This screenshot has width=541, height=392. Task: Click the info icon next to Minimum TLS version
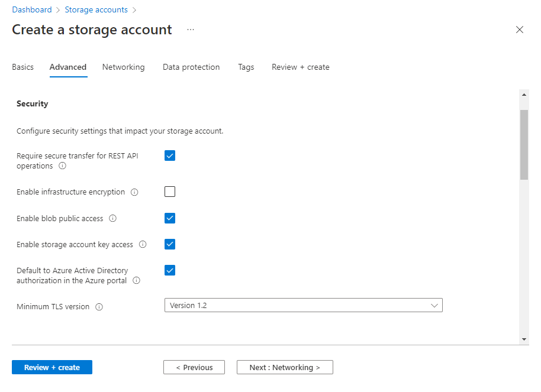click(98, 306)
